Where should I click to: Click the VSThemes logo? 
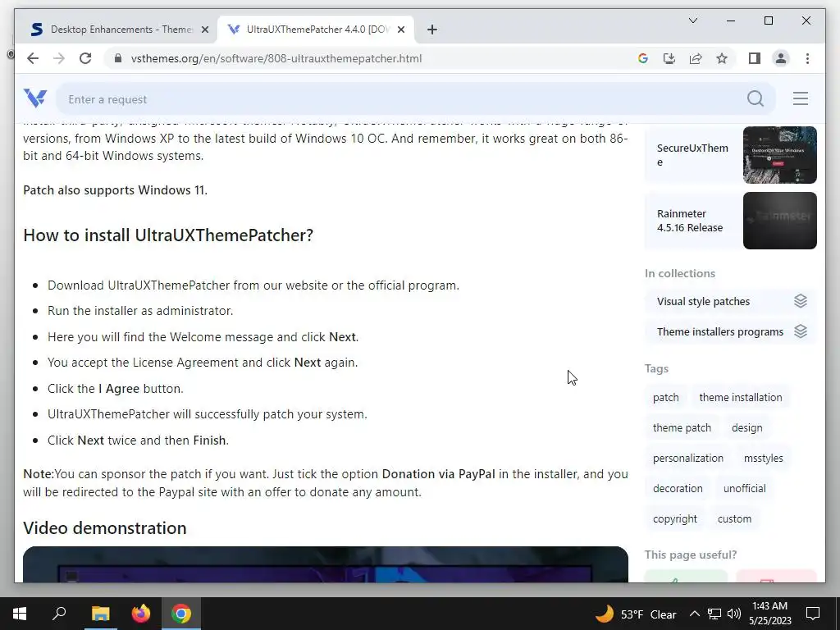pos(35,98)
